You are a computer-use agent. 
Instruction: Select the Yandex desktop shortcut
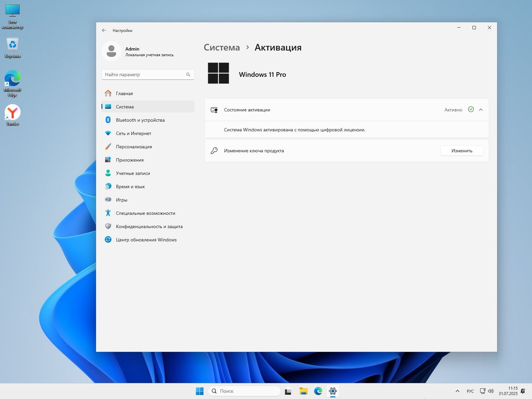coord(13,115)
